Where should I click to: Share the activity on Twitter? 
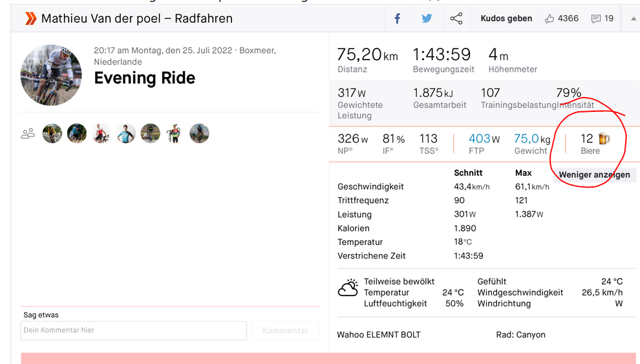click(x=427, y=19)
